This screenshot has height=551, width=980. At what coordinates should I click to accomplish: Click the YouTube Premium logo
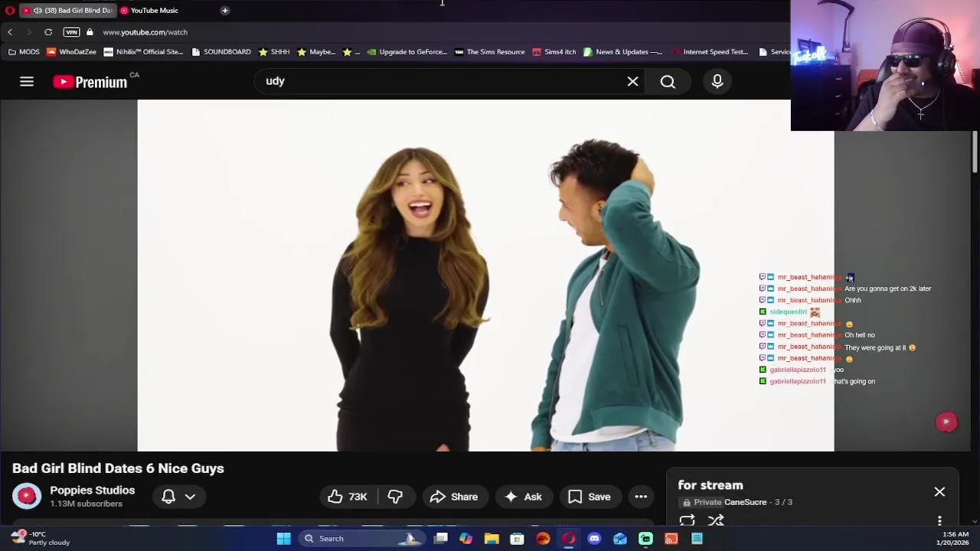(x=90, y=82)
